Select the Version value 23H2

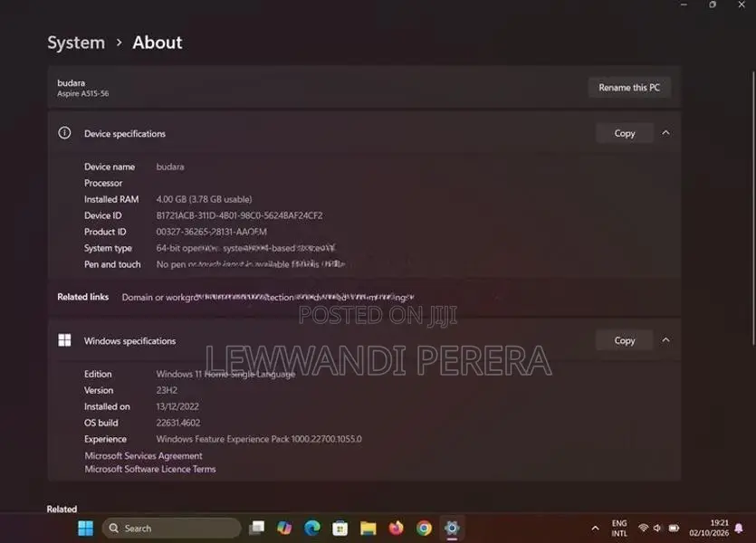(x=167, y=390)
